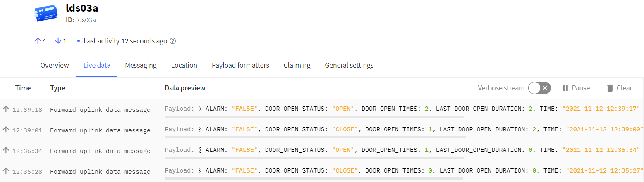Click the device ID text lds03a
This screenshot has width=644, height=182.
(x=86, y=20)
